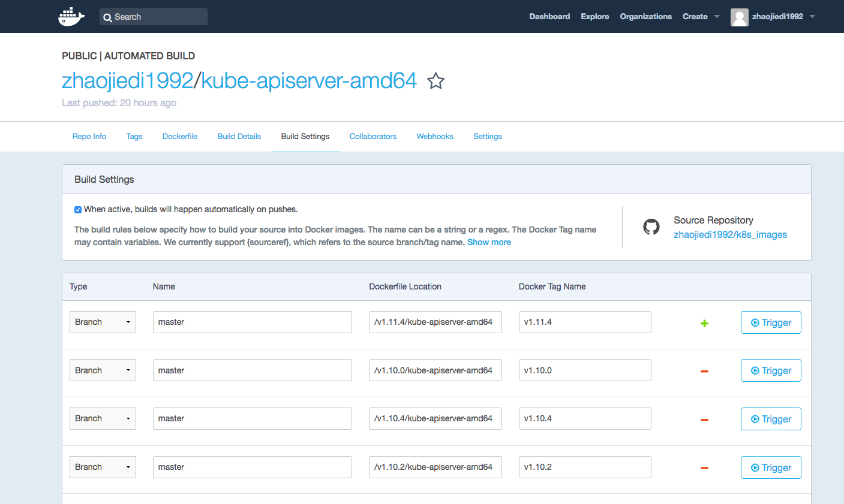Expand the Create menu
The image size is (844, 504).
[701, 17]
